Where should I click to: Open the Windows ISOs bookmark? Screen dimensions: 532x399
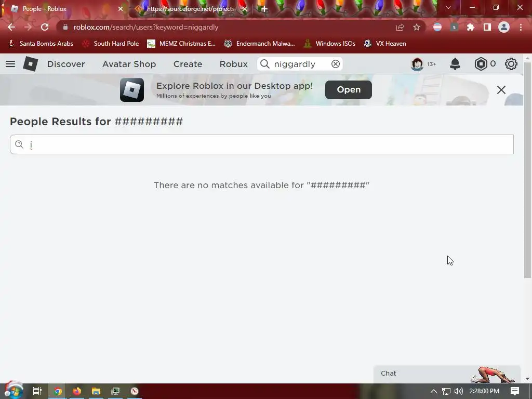coord(329,44)
